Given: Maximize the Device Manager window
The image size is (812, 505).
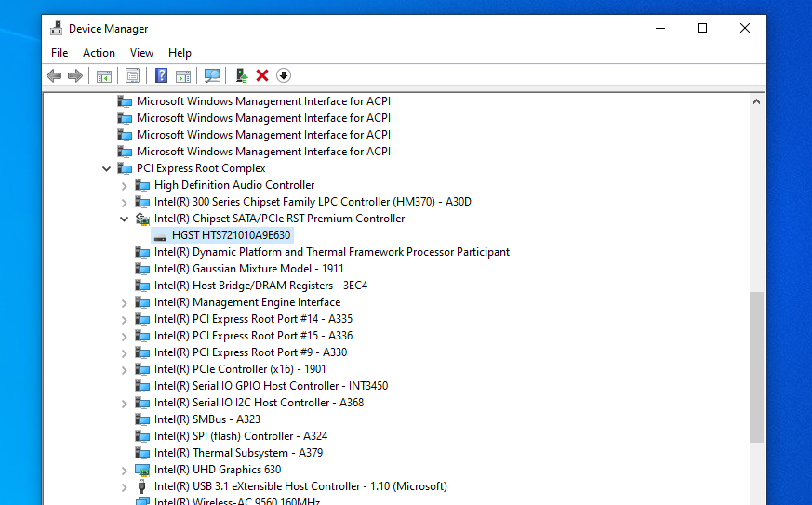Looking at the screenshot, I should click(x=702, y=29).
